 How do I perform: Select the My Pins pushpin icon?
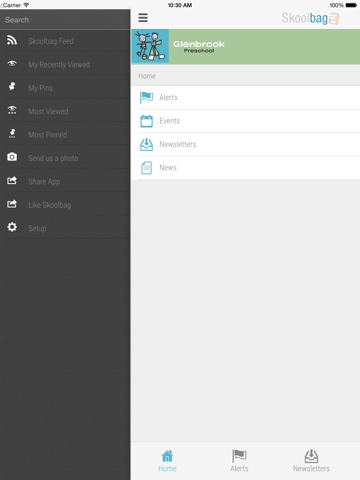(x=12, y=86)
